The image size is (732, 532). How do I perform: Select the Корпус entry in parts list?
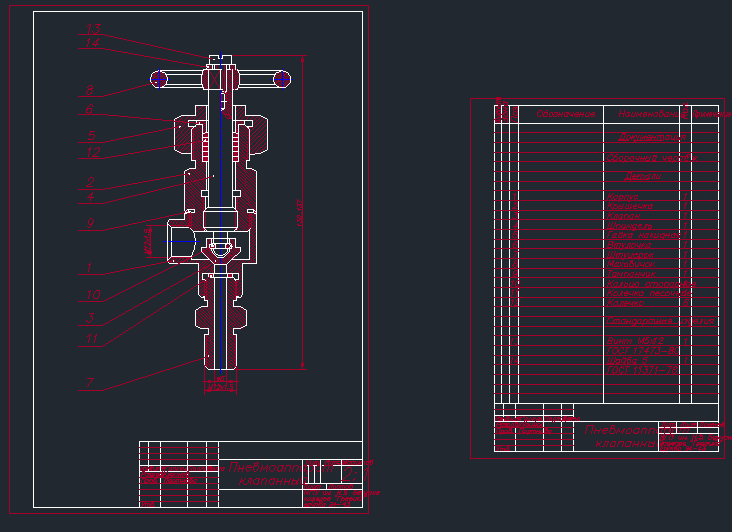pyautogui.click(x=622, y=196)
